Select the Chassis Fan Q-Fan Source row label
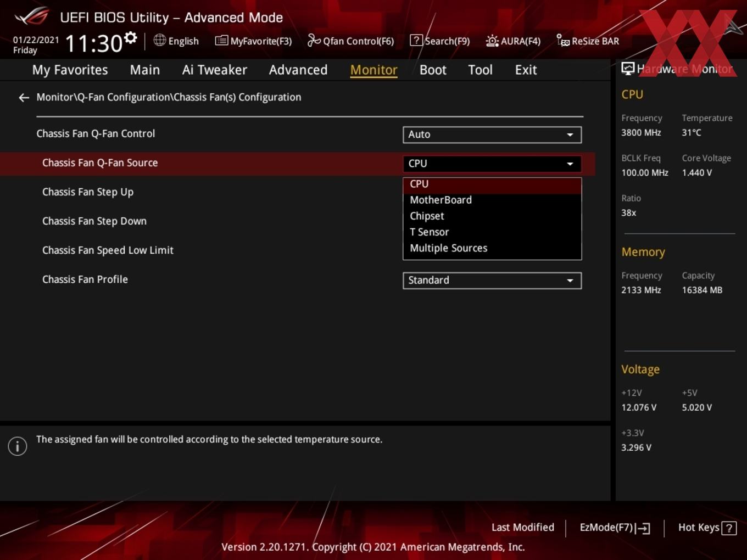747x560 pixels. coord(100,163)
